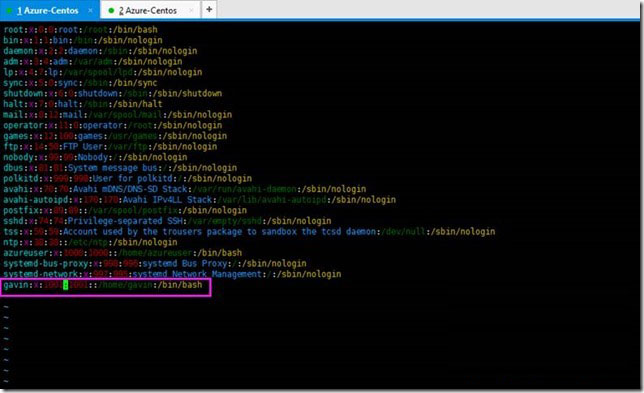This screenshot has width=644, height=393.
Task: Place cursor on the lp spool line
Action: (103, 72)
